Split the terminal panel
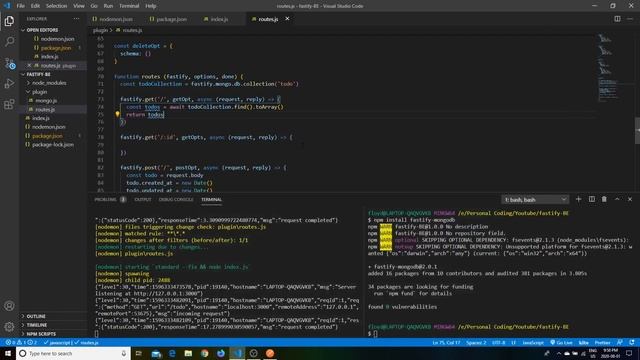This screenshot has height=360, width=640. click(x=591, y=199)
